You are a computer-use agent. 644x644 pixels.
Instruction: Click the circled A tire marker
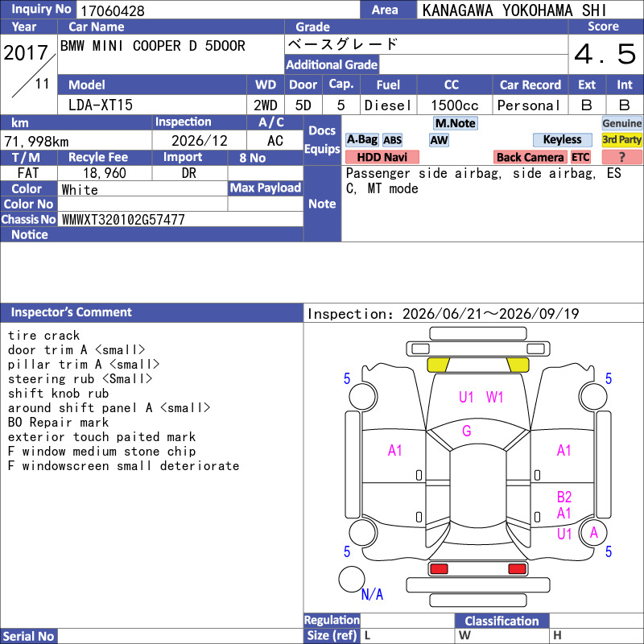coord(593,533)
